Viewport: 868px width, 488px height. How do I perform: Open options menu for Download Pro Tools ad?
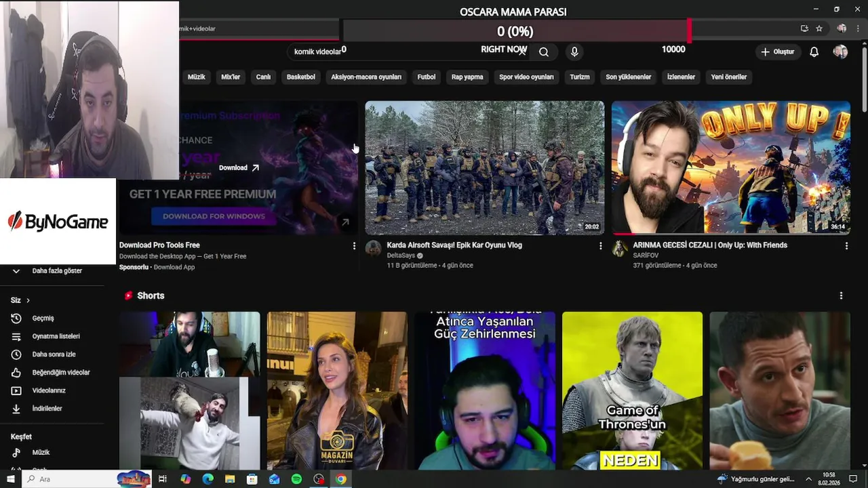tap(354, 246)
